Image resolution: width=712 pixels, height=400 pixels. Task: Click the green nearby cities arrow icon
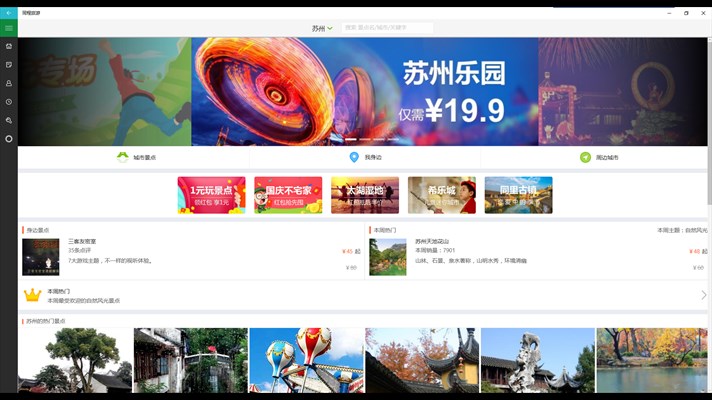click(x=585, y=158)
